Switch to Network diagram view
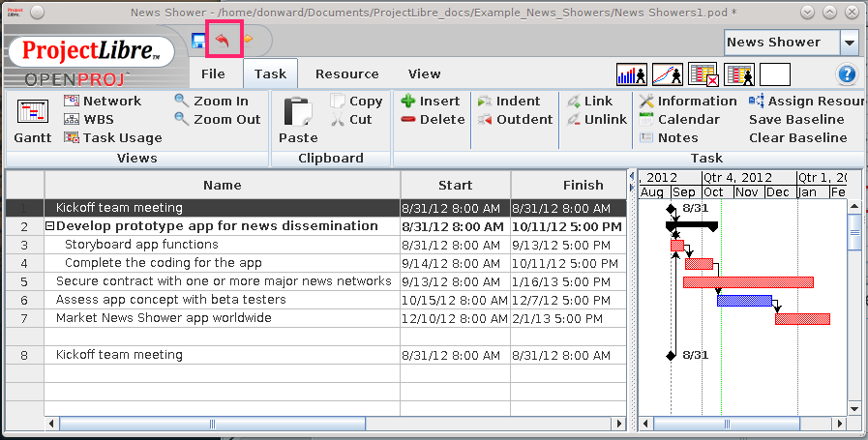The height and width of the screenshot is (440, 868). (103, 101)
